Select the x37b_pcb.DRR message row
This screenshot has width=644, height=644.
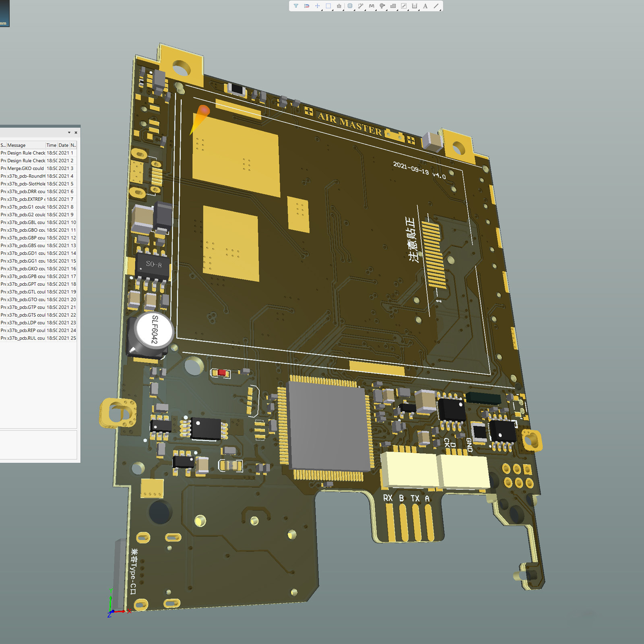coord(38,192)
